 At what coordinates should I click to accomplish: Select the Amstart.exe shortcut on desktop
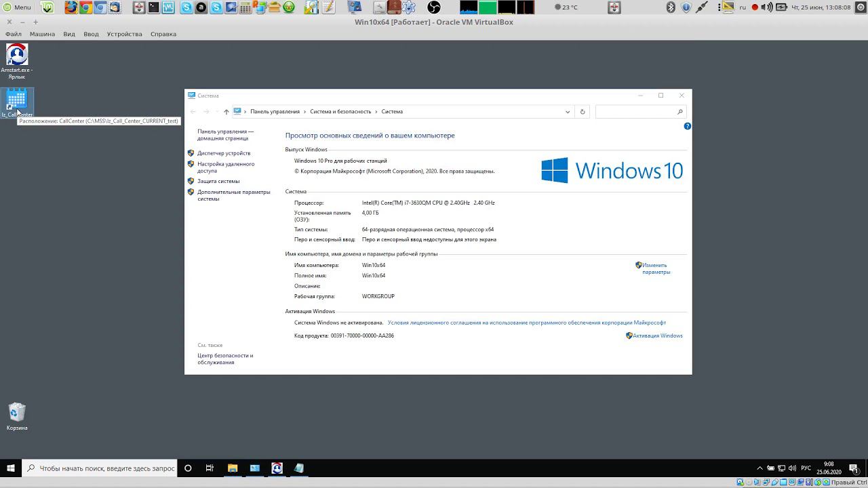(17, 61)
